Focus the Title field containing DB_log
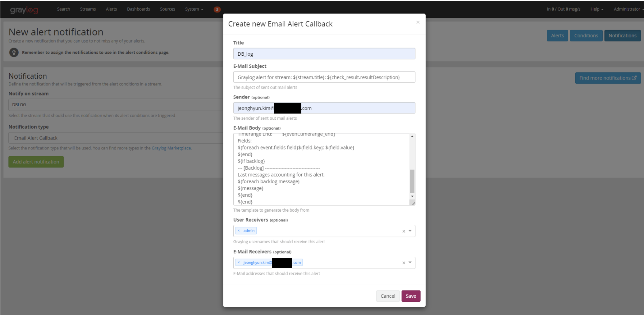Image resolution: width=644 pixels, height=315 pixels. click(324, 54)
